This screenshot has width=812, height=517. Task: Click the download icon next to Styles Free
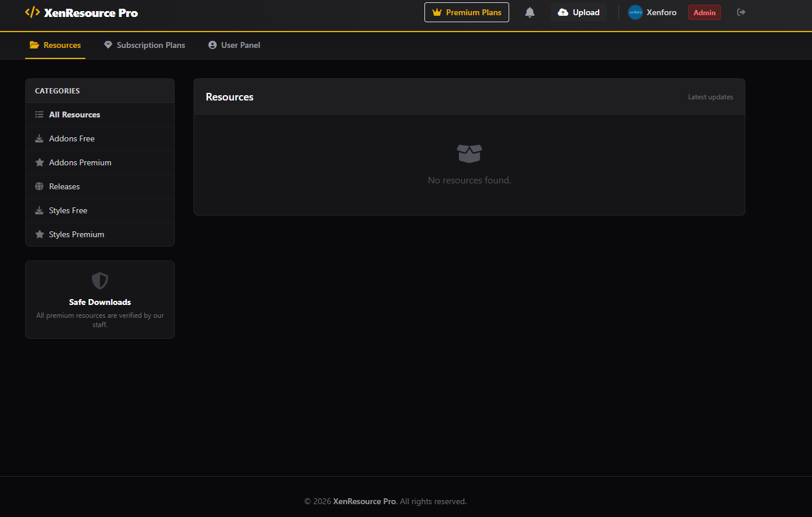[39, 210]
